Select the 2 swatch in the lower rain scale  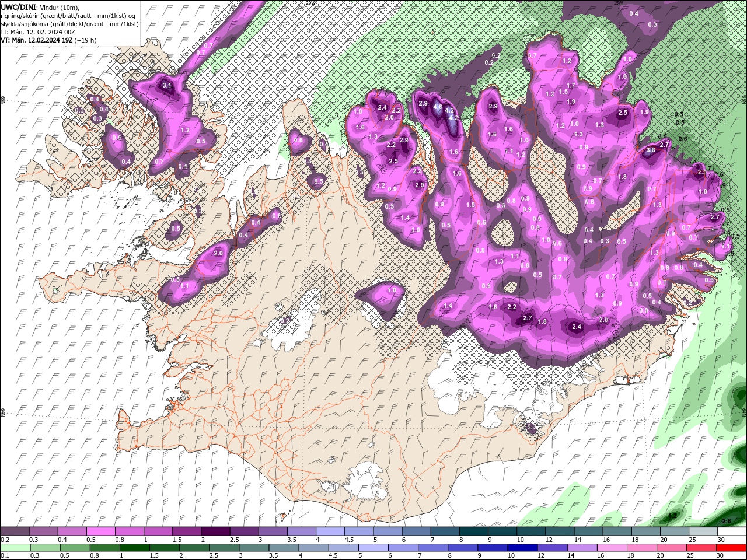(194, 548)
